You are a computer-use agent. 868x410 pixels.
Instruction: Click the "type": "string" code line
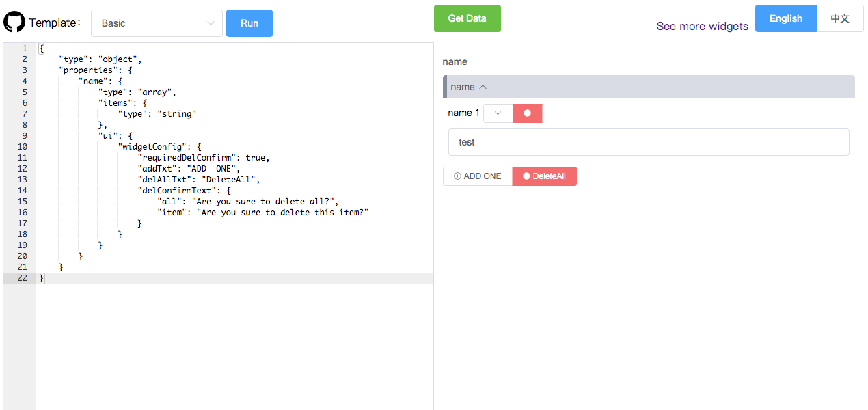[x=157, y=114]
